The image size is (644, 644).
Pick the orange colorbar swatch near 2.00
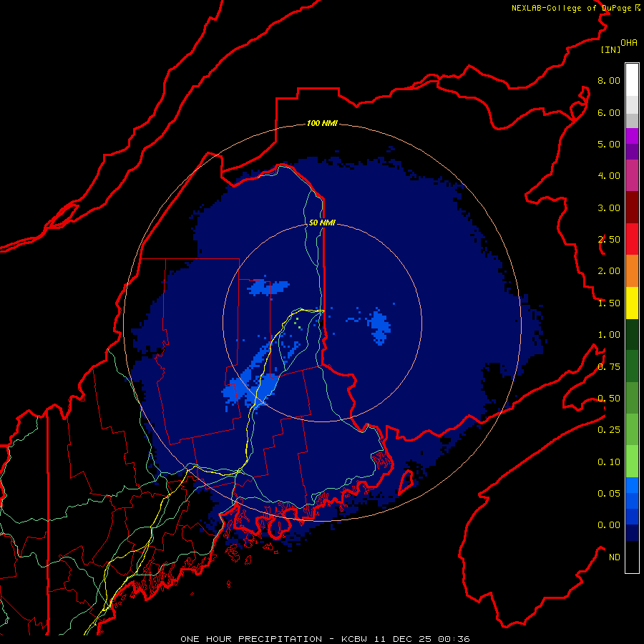tap(632, 270)
